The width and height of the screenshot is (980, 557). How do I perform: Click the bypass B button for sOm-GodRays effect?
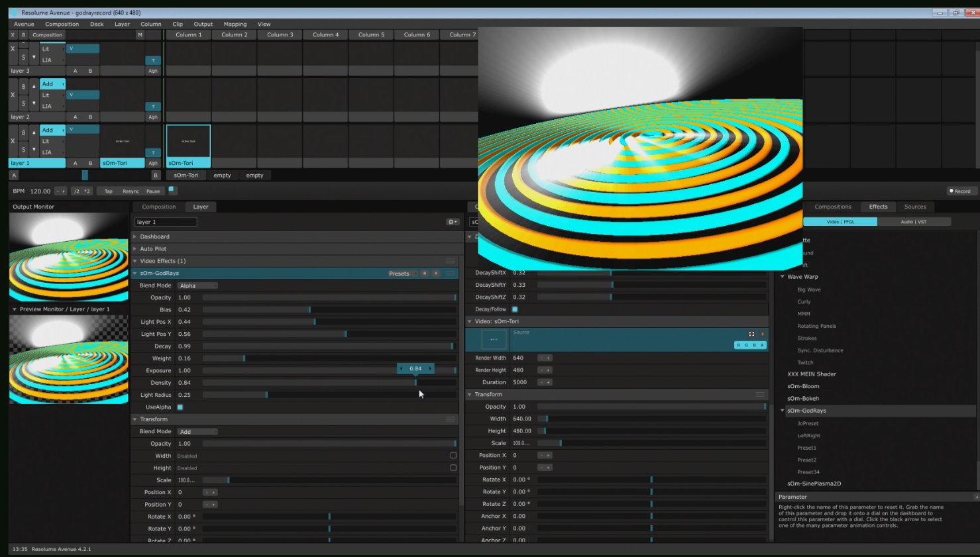click(x=425, y=274)
